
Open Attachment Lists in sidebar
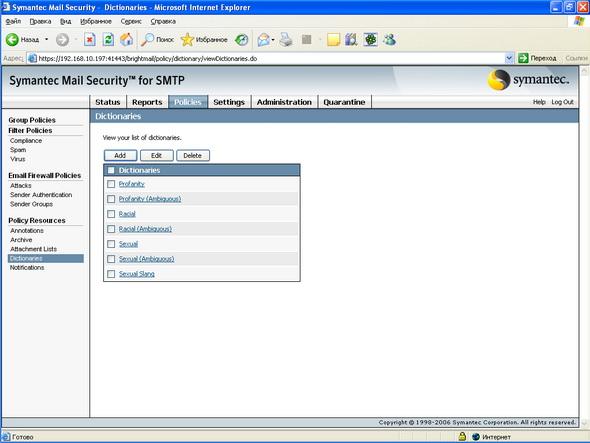[x=33, y=249]
